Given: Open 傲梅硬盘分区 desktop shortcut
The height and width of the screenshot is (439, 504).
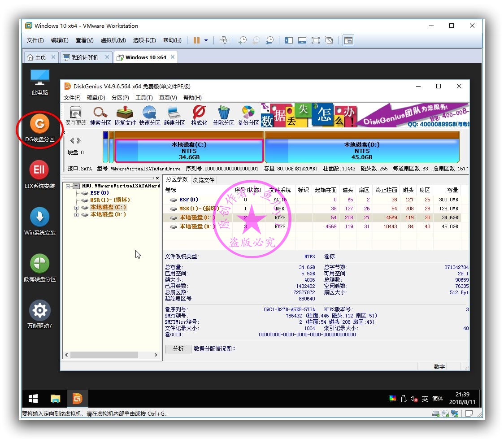Looking at the screenshot, I should click(x=39, y=268).
